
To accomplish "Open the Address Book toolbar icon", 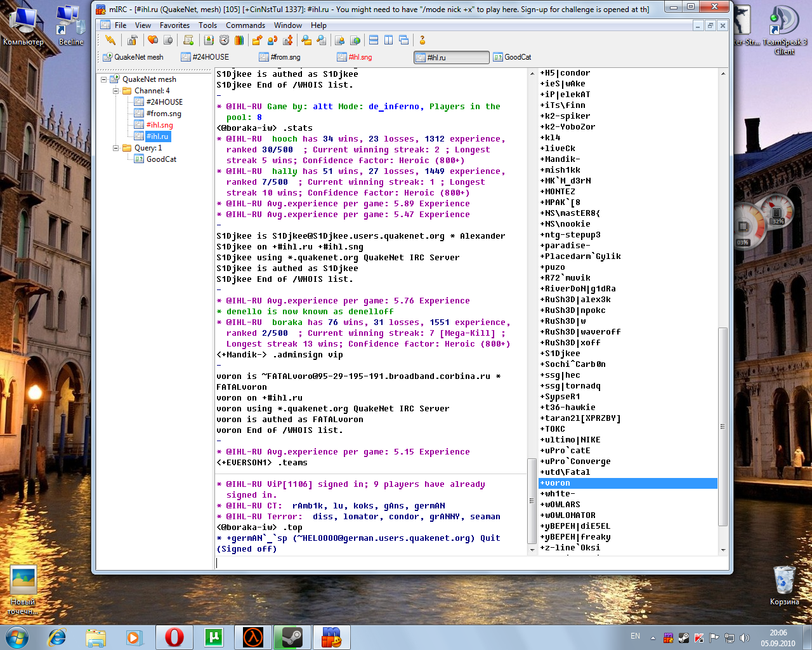I will click(x=209, y=40).
